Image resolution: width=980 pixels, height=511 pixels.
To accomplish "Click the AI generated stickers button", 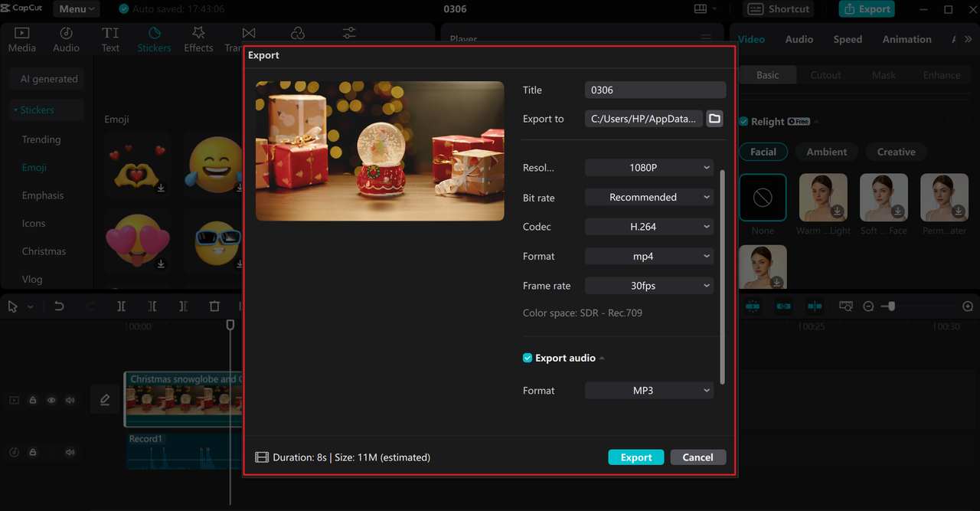I will (x=48, y=79).
